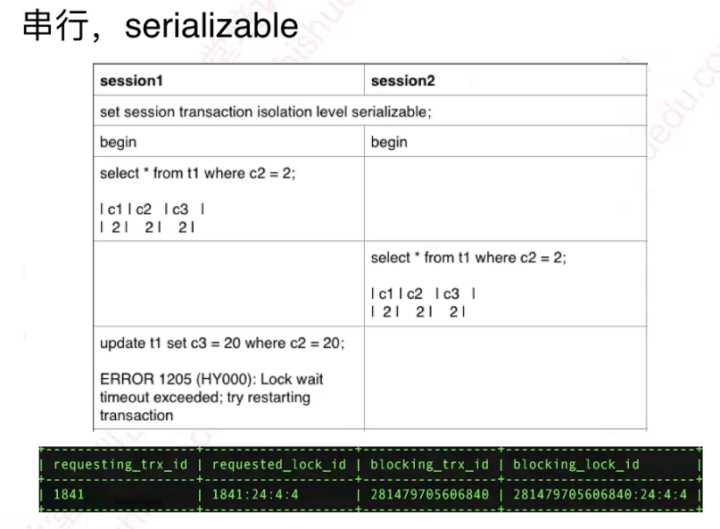Select the session2 column header

click(403, 80)
